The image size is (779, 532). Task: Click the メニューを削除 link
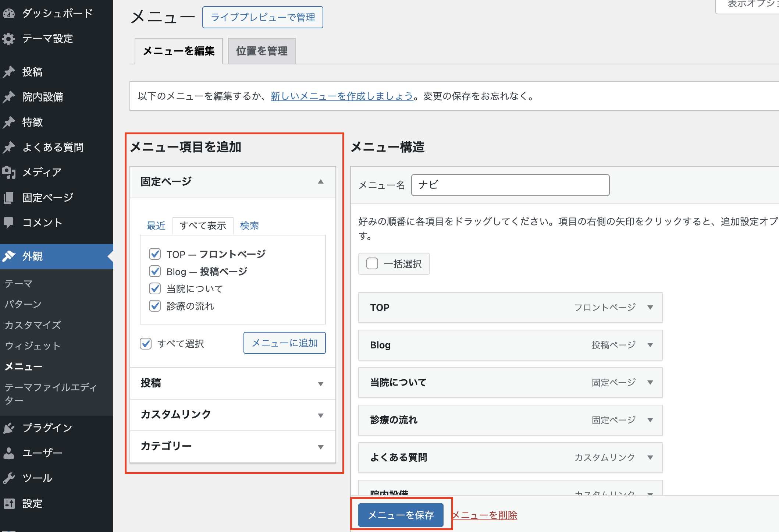(x=484, y=515)
